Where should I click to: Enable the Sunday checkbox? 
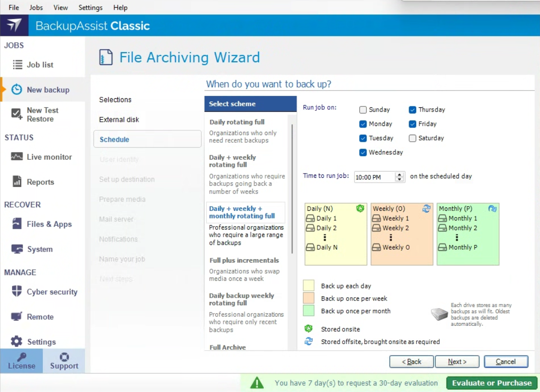[x=363, y=110]
